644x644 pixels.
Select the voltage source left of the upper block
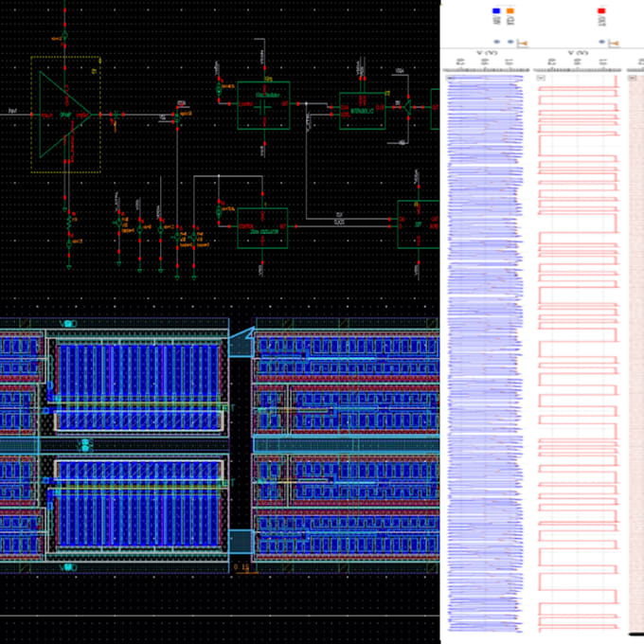pyautogui.click(x=219, y=88)
